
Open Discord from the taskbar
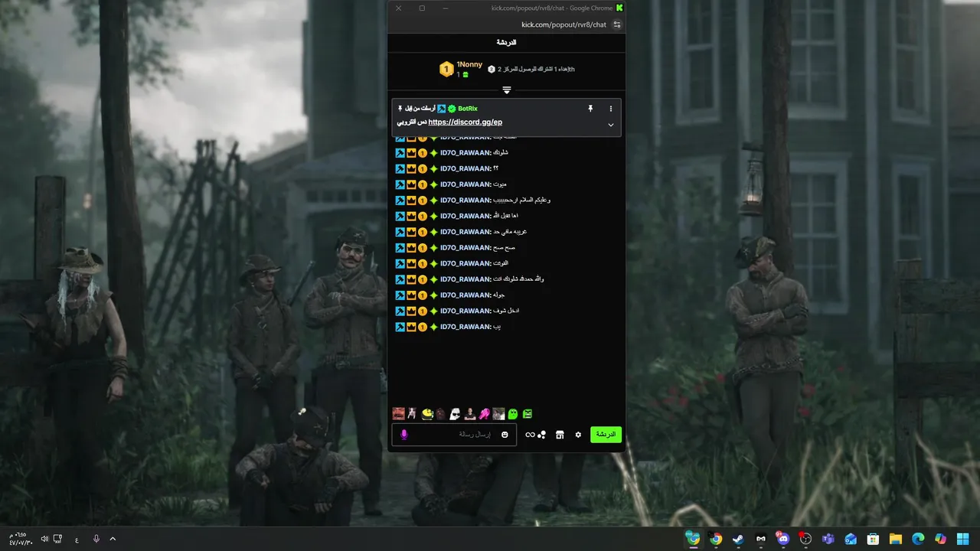point(782,539)
